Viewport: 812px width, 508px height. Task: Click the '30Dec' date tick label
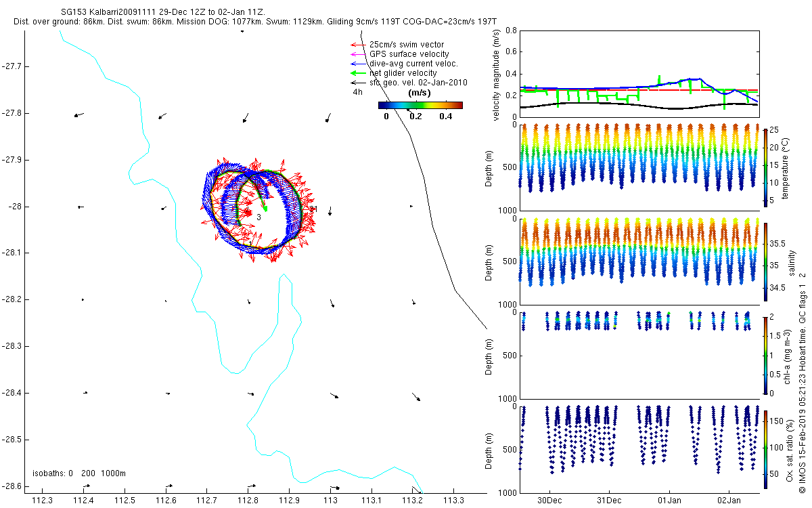click(549, 500)
